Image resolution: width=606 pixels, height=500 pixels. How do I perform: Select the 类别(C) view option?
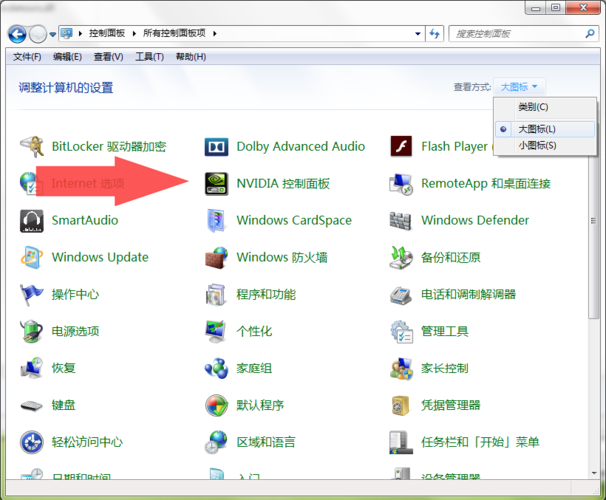[x=545, y=107]
